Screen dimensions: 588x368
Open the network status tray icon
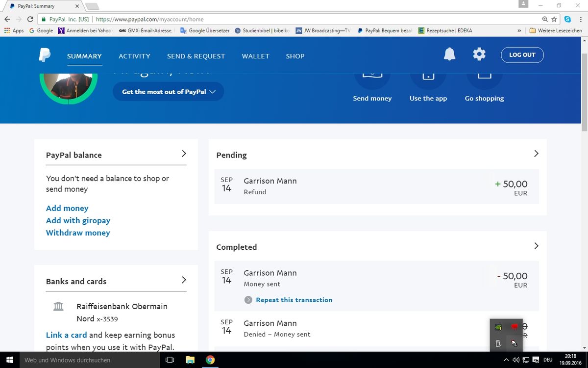[x=526, y=360]
